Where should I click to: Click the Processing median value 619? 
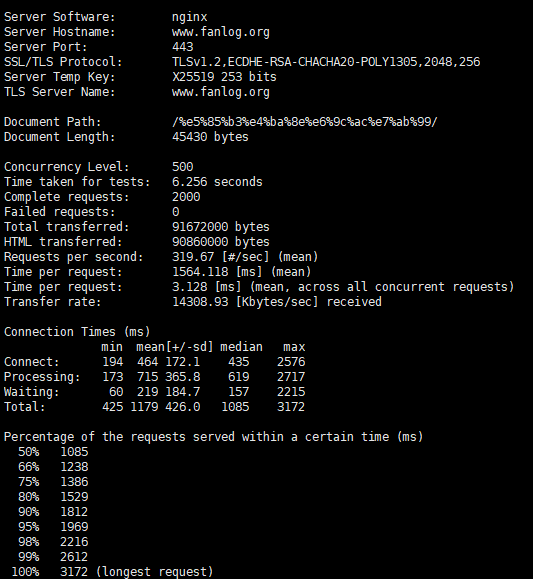click(x=239, y=377)
